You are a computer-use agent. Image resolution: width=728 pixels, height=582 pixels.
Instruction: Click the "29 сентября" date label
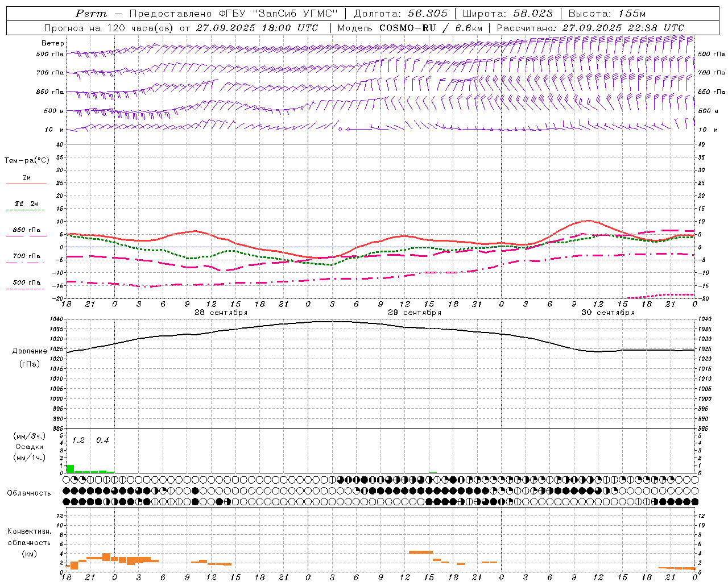coord(415,313)
